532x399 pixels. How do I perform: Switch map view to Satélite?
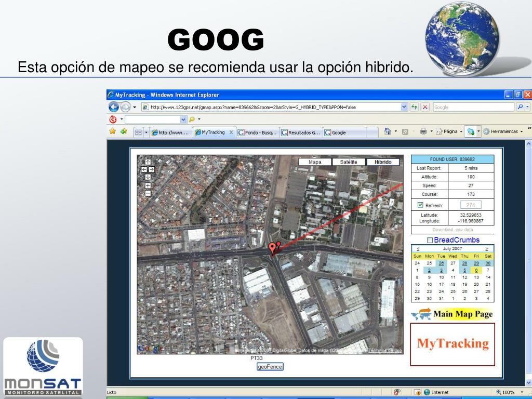[349, 162]
